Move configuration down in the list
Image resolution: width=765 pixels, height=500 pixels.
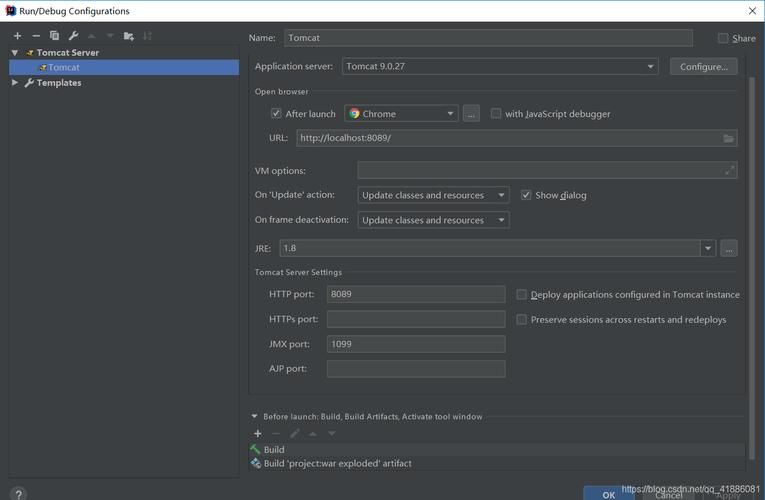coord(110,36)
